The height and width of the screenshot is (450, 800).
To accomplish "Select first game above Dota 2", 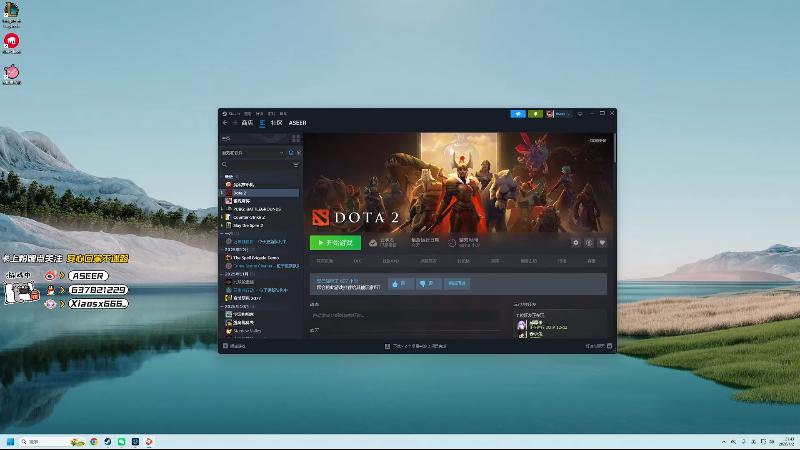I will coord(260,185).
